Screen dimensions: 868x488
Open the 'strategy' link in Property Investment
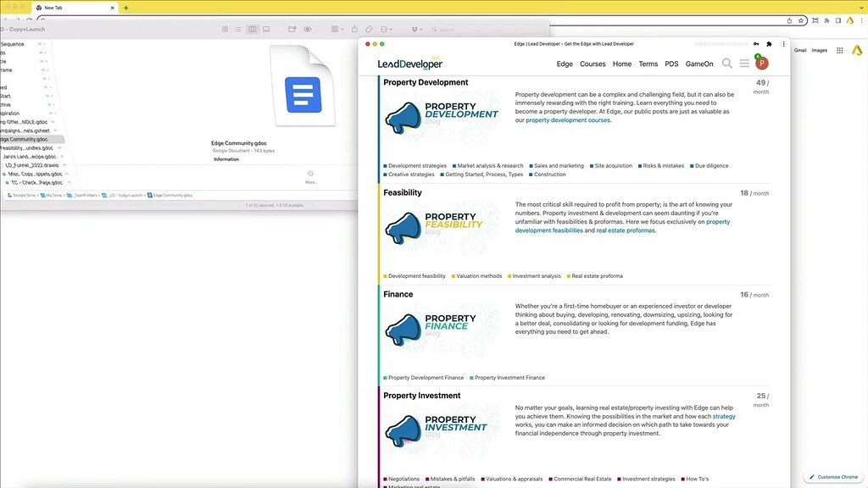[x=724, y=417]
